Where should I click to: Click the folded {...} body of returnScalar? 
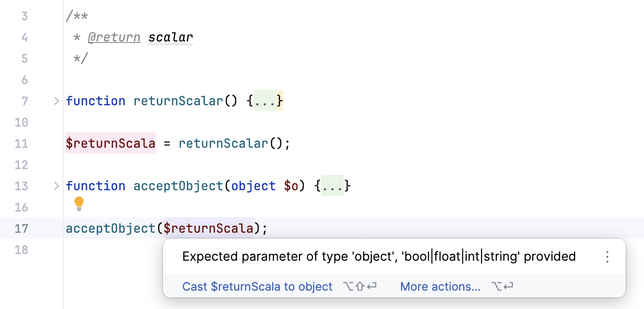click(x=268, y=101)
